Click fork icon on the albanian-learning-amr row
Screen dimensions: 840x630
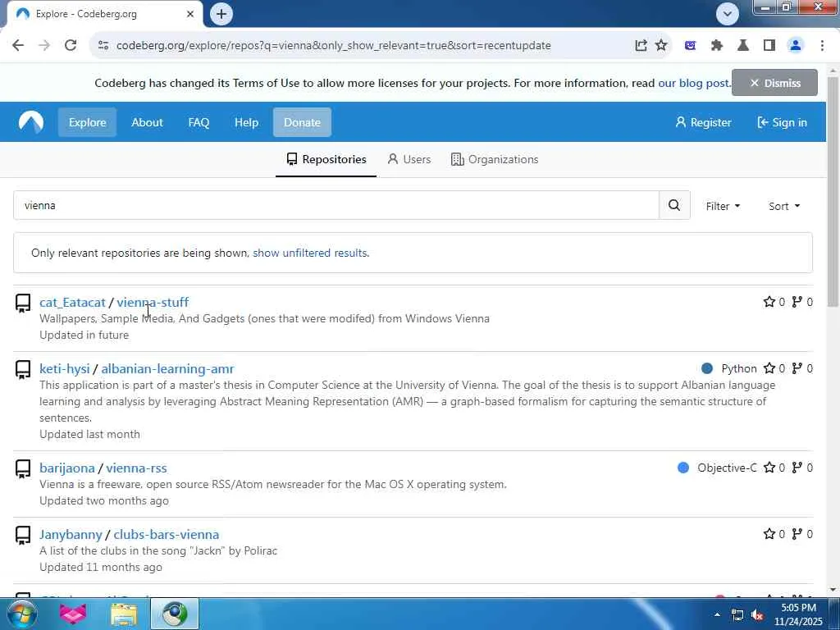pyautogui.click(x=797, y=368)
